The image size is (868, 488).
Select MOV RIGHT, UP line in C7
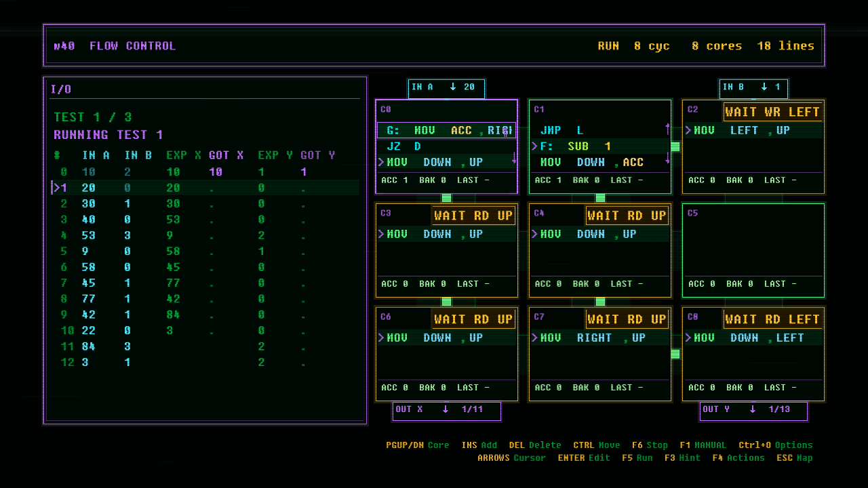tap(599, 338)
